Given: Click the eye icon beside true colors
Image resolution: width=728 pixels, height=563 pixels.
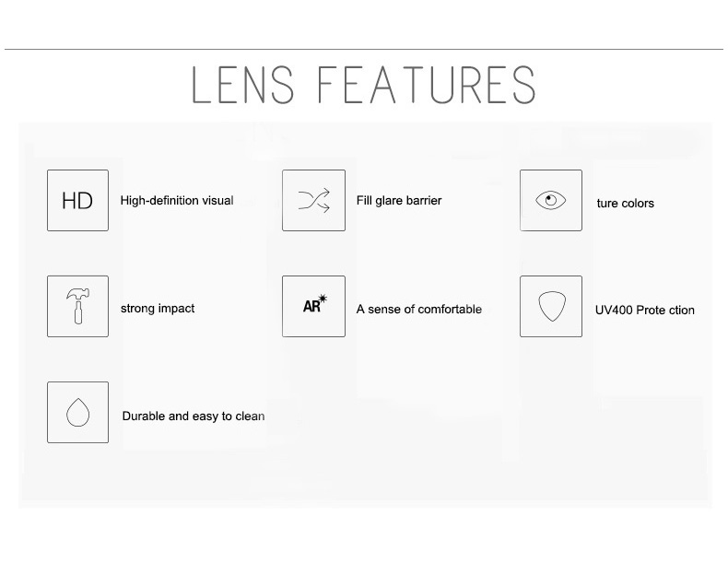Looking at the screenshot, I should click(550, 200).
